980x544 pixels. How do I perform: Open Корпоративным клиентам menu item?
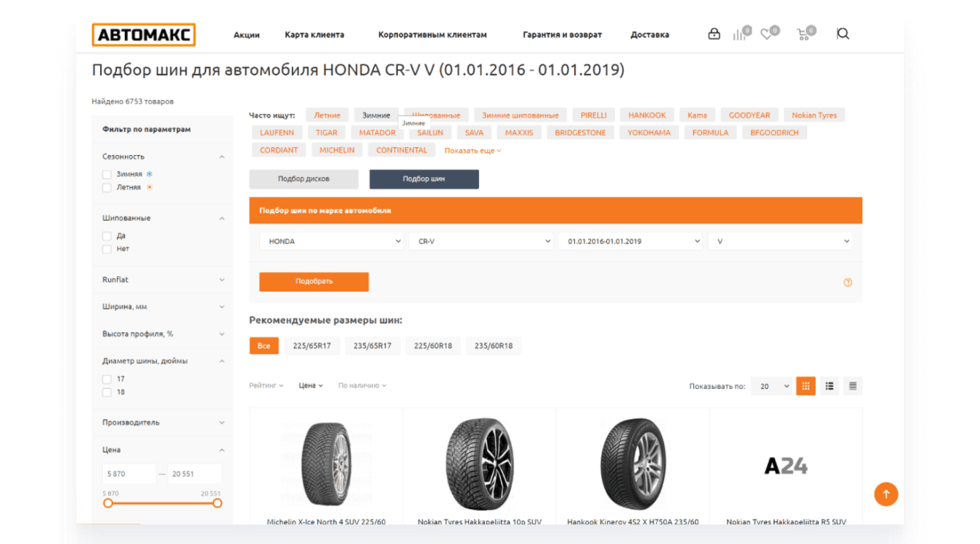[432, 34]
